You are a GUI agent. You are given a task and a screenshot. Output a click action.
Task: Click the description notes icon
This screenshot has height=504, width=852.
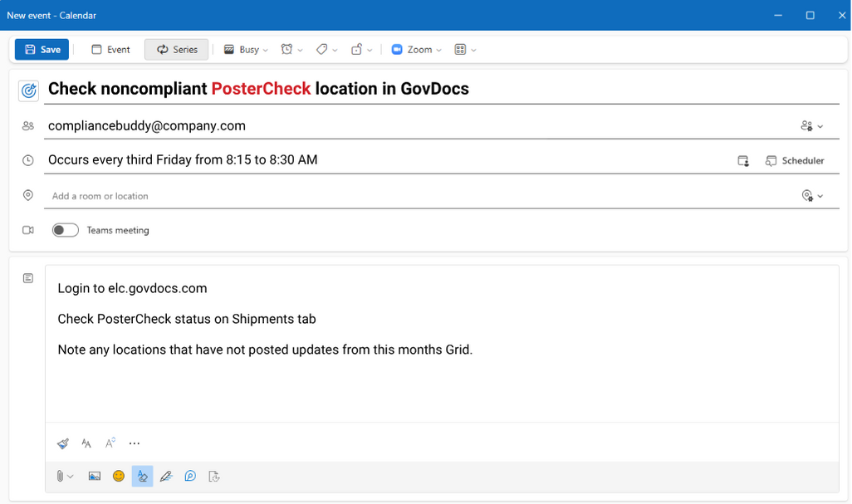point(28,278)
